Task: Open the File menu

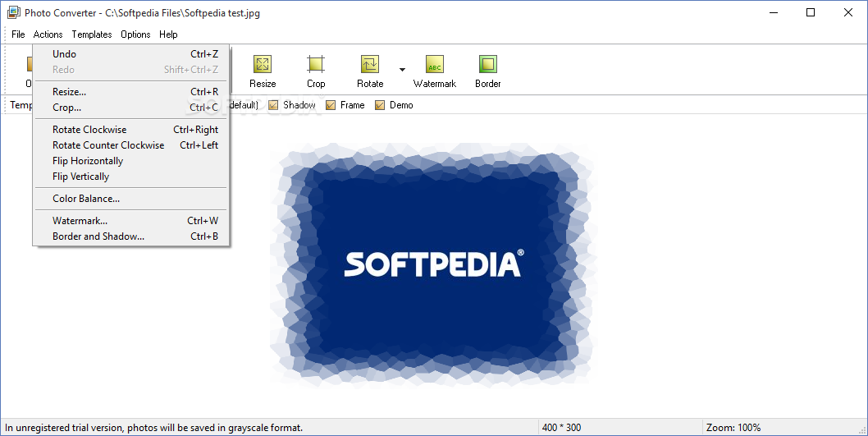Action: 18,34
